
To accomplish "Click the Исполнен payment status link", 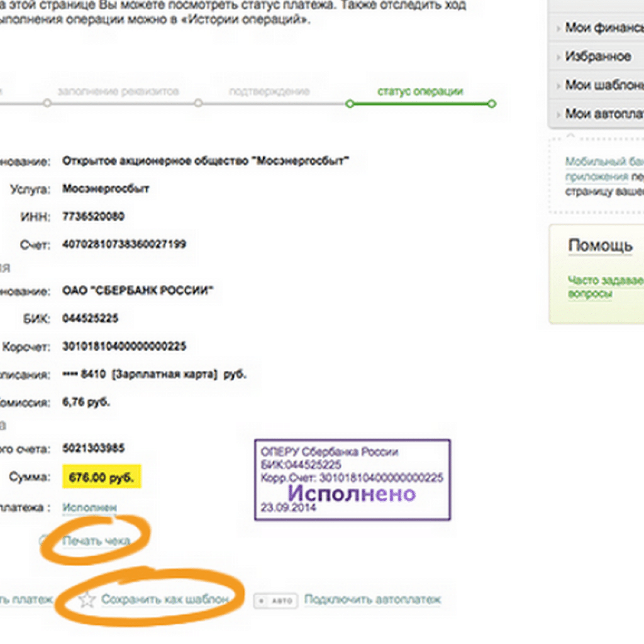I will pos(89,508).
